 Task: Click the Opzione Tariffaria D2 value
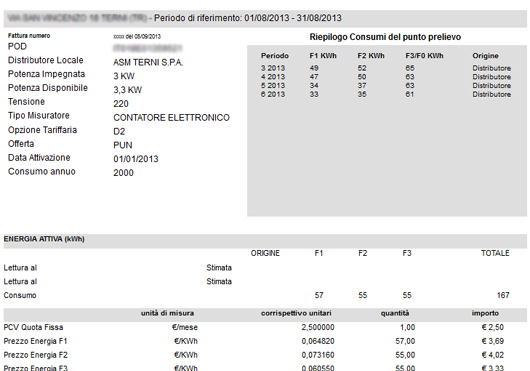tap(119, 131)
